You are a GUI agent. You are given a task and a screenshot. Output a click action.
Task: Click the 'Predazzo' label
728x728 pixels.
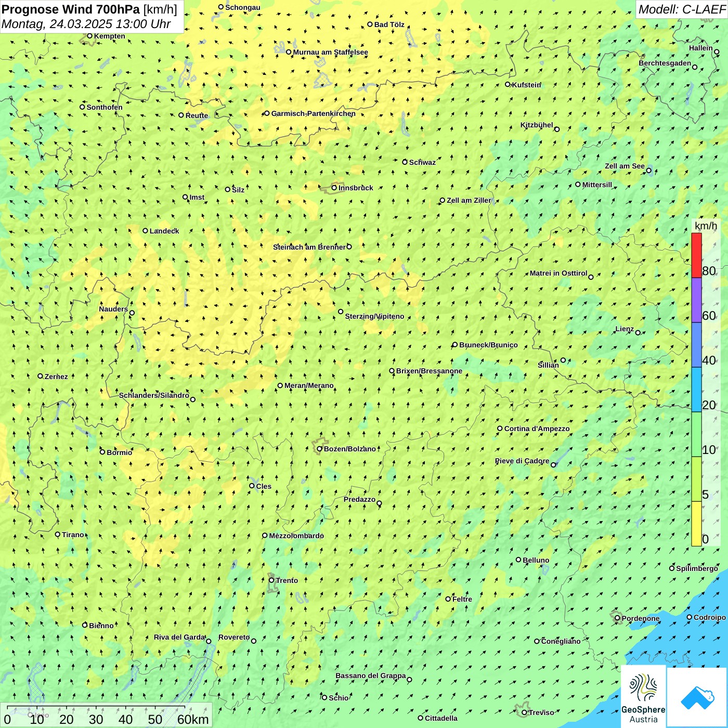click(x=360, y=499)
